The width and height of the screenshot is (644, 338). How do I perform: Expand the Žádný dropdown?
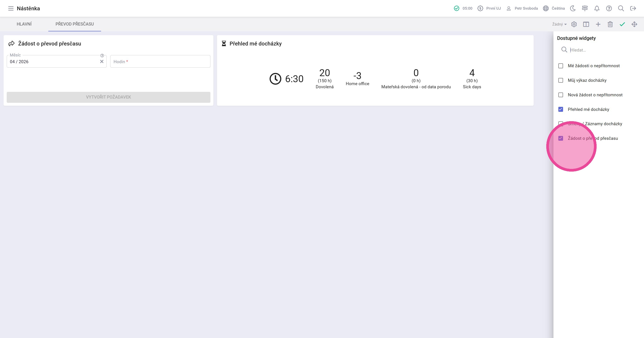tap(559, 24)
